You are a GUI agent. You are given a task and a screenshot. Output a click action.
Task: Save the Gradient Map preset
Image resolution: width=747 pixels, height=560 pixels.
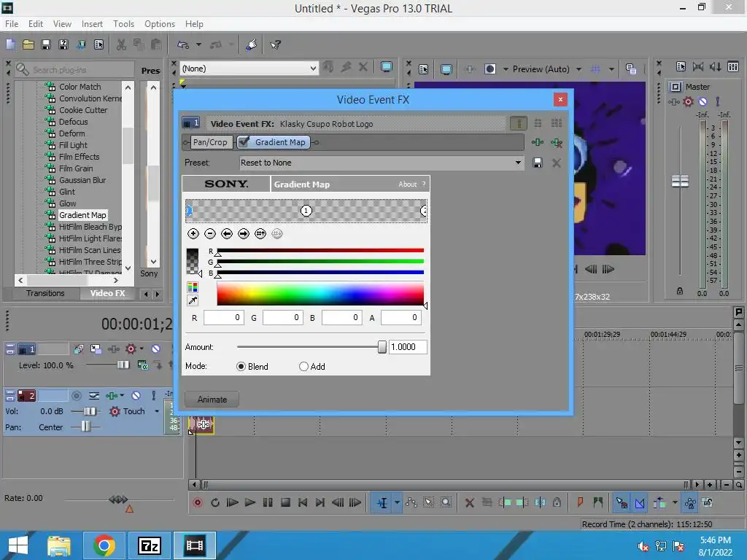(x=538, y=163)
